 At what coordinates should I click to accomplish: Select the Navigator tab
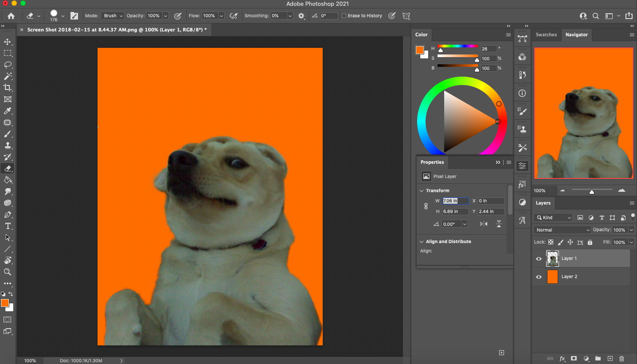[576, 35]
